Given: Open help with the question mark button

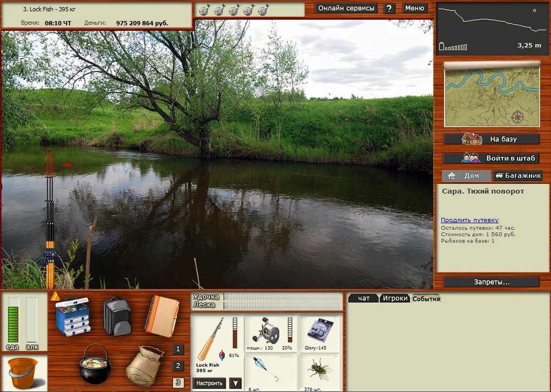Looking at the screenshot, I should click(389, 8).
